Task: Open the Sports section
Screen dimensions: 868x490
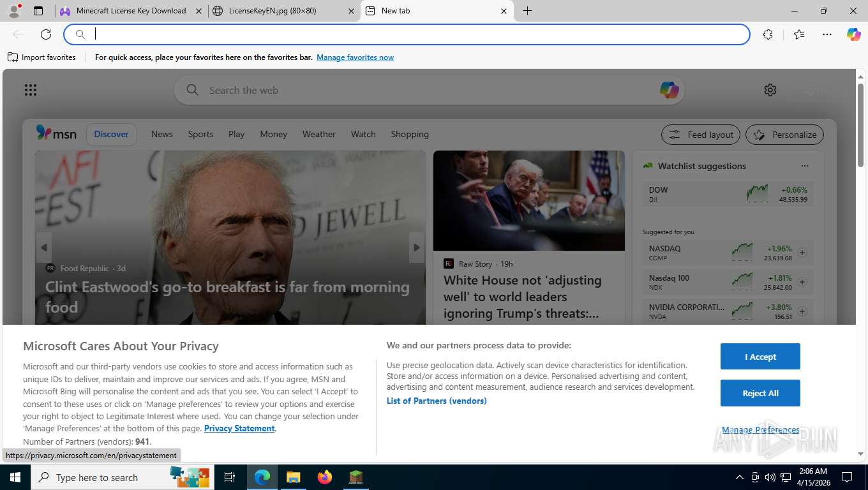Action: pyautogui.click(x=200, y=134)
